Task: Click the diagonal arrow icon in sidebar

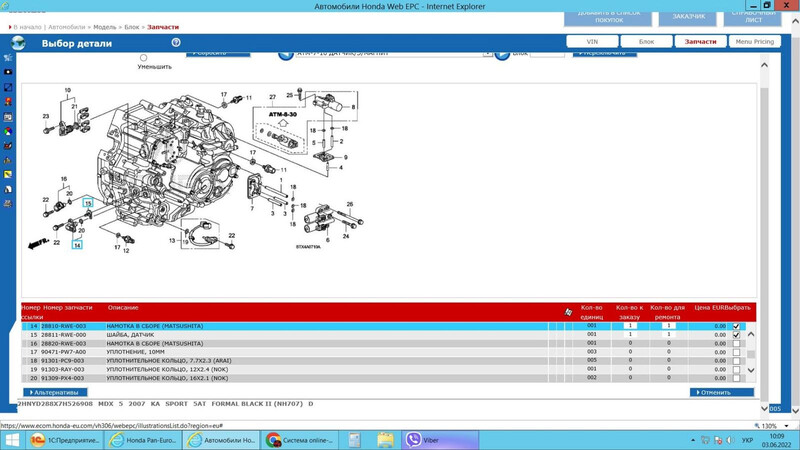Action: (x=8, y=87)
